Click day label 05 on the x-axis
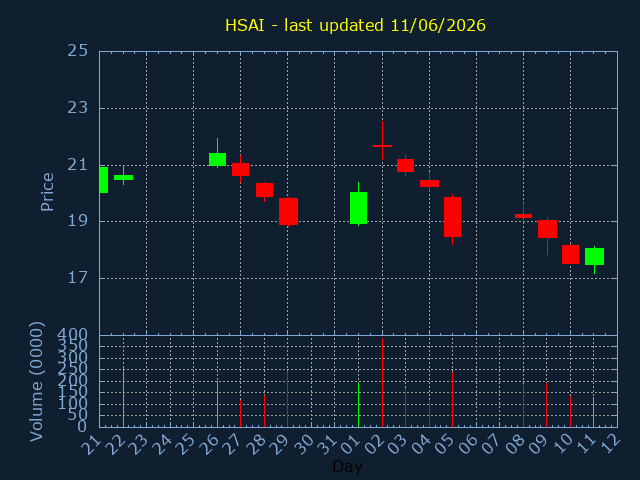The height and width of the screenshot is (480, 640). tap(444, 443)
